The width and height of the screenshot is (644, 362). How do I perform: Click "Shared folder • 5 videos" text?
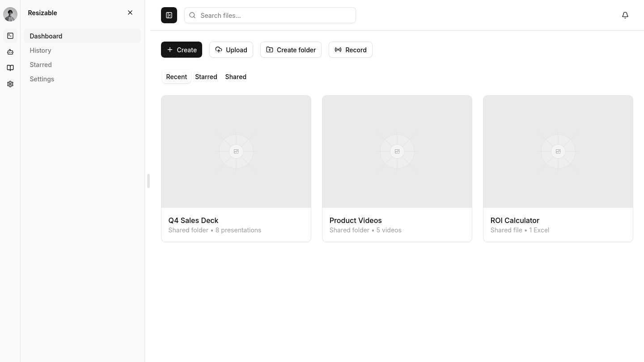[365, 230]
